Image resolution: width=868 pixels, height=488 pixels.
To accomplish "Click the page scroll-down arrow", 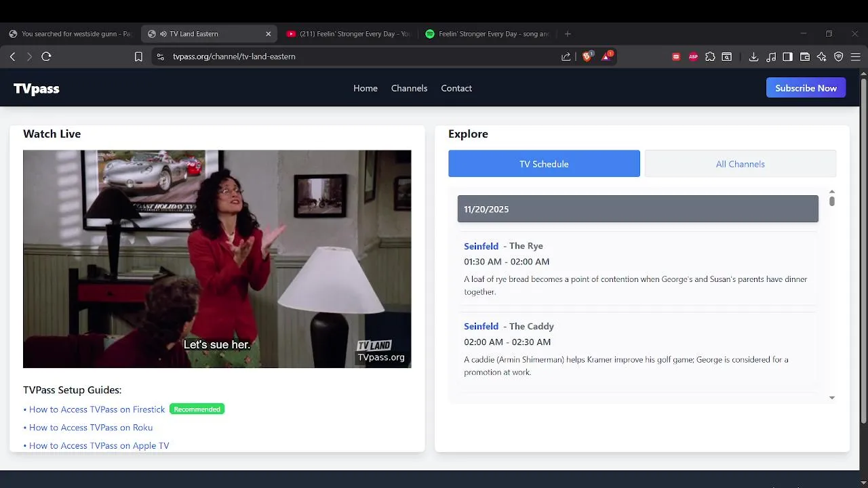I will tap(864, 483).
